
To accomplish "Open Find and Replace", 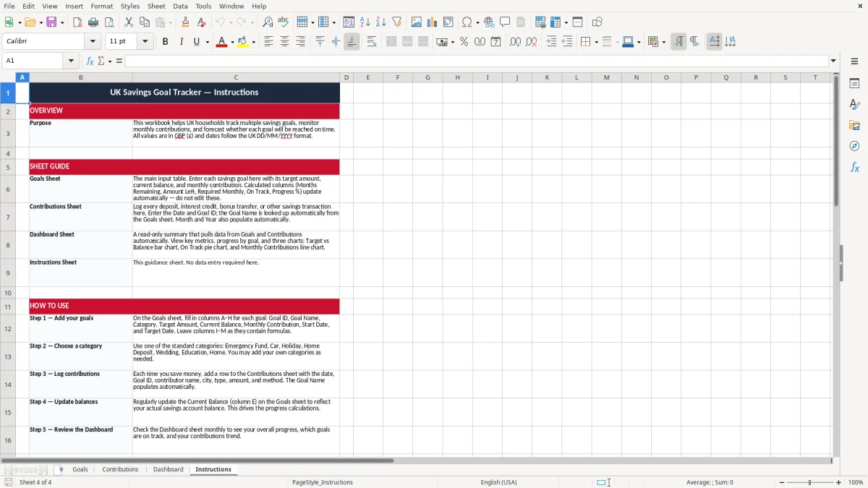I will pos(268,22).
